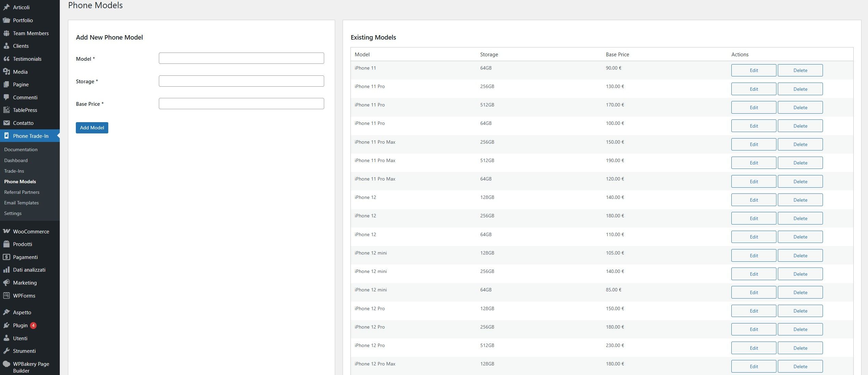Screen dimensions: 868x375
Task: Go to Trade-Ins submenu page
Action: [14, 171]
